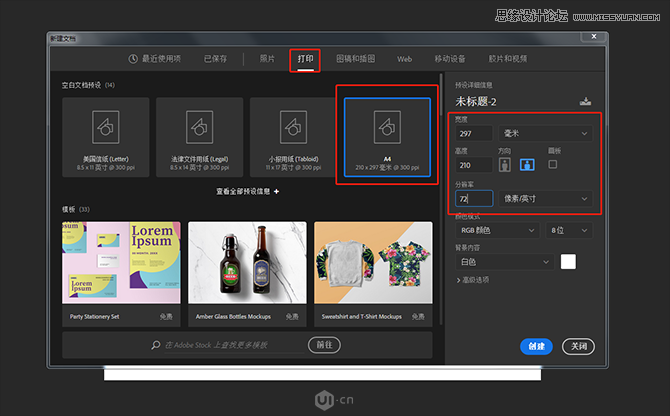Open the RGB 颜色 color mode dropdown
The height and width of the screenshot is (416, 670).
pyautogui.click(x=498, y=230)
